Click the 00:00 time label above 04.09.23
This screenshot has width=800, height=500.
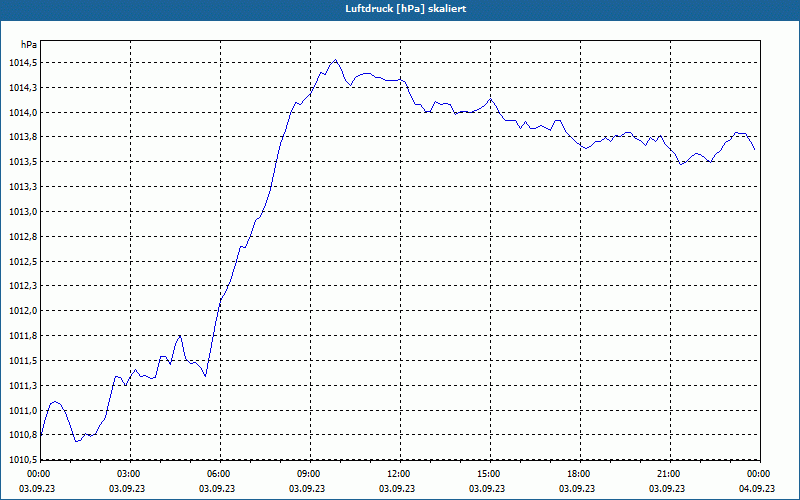[760, 474]
